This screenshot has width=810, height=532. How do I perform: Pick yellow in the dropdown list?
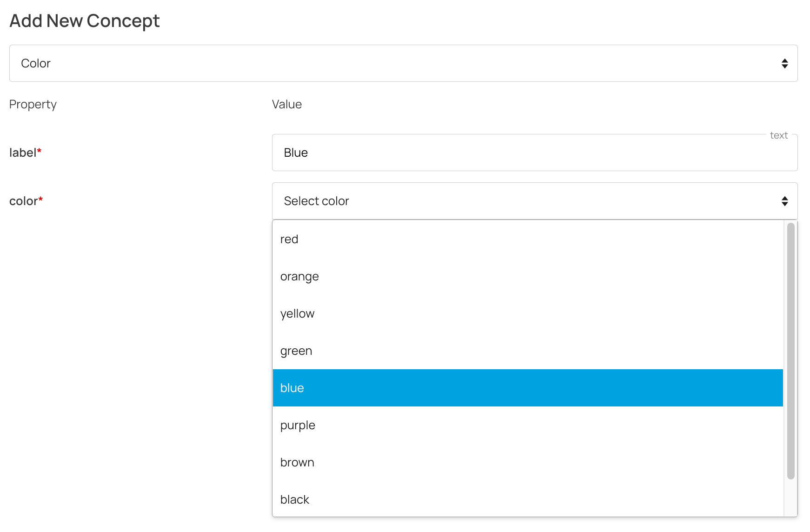click(x=297, y=313)
